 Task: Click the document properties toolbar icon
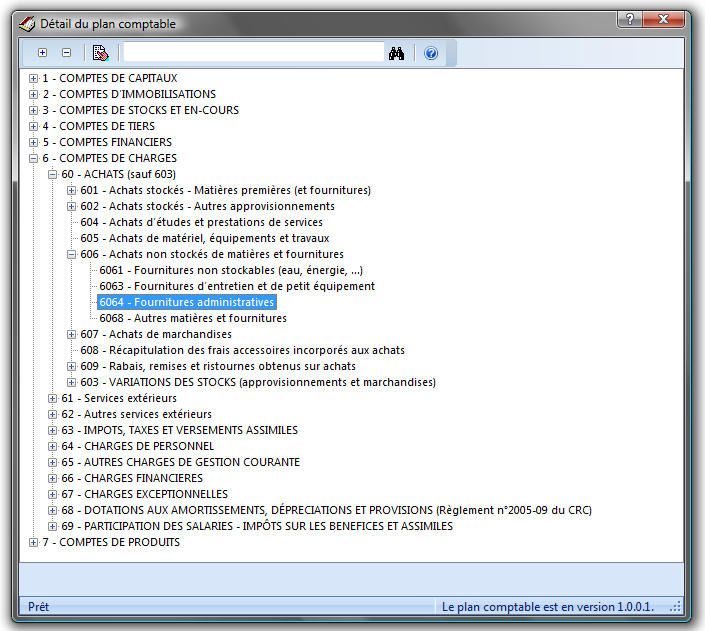pos(100,53)
